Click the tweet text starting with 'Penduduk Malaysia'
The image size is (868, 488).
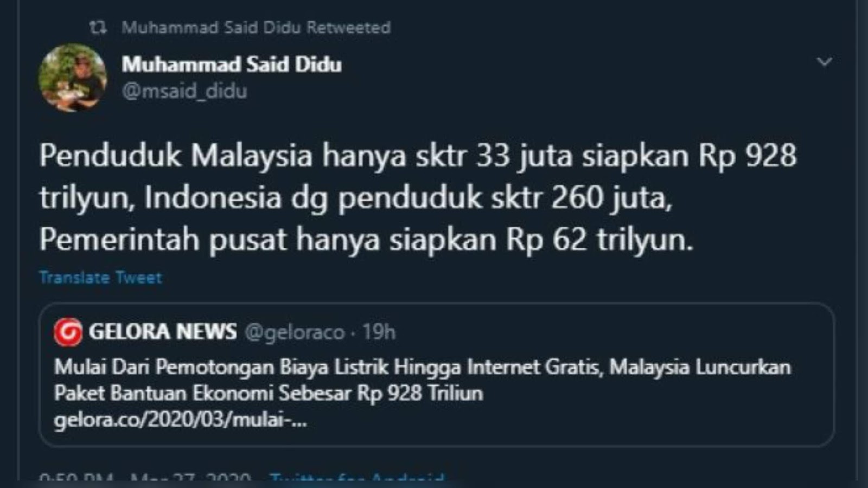418,197
